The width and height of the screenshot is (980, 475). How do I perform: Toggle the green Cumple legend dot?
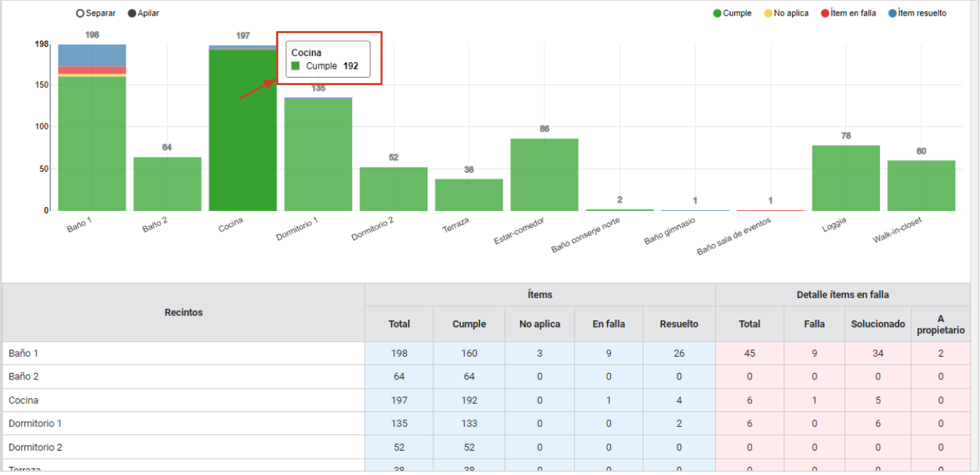pos(717,13)
